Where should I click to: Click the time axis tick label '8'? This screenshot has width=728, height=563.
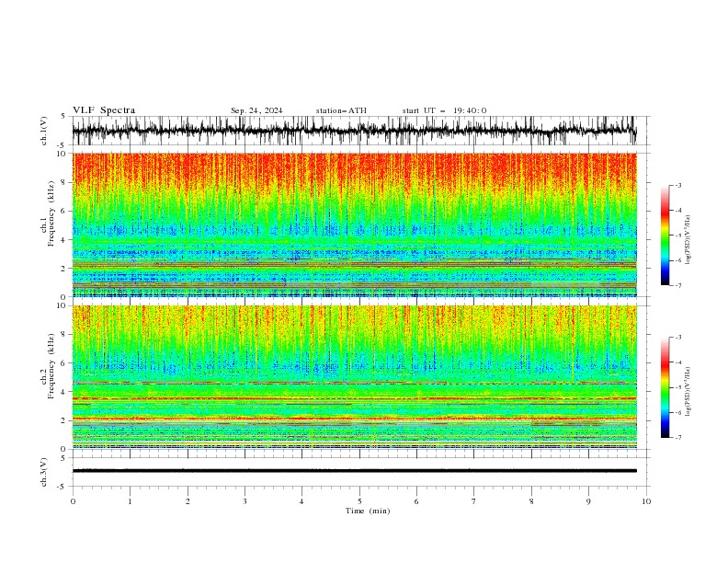(531, 501)
